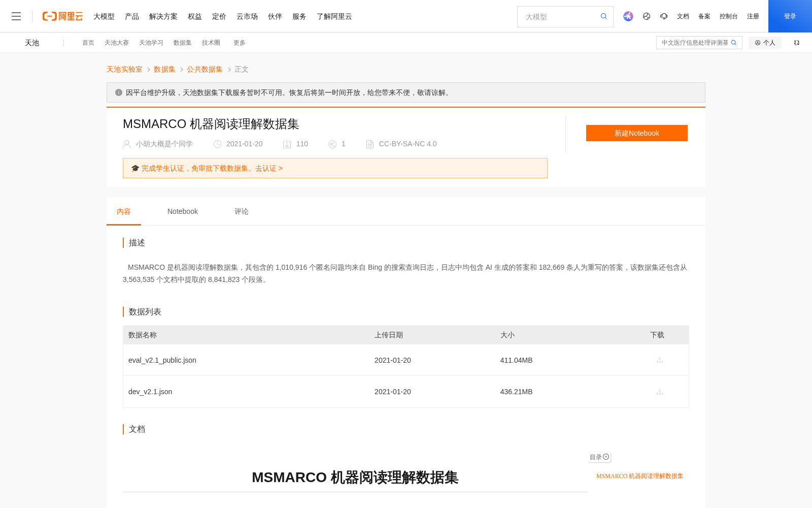Click the date 2021-01-20 under title
Screen dimensions: 812x508
tap(245, 144)
